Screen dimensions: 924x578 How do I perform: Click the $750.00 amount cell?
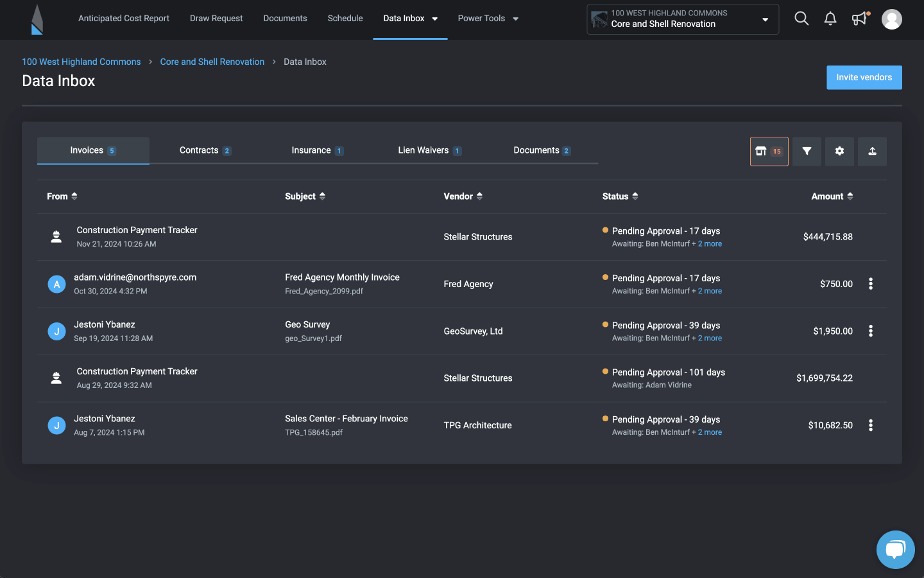coord(836,284)
